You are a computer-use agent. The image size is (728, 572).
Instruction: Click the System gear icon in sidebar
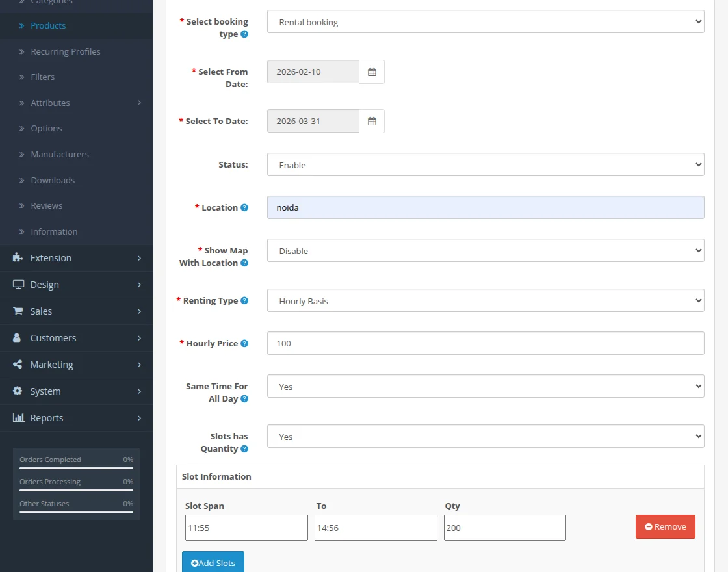pyautogui.click(x=18, y=391)
